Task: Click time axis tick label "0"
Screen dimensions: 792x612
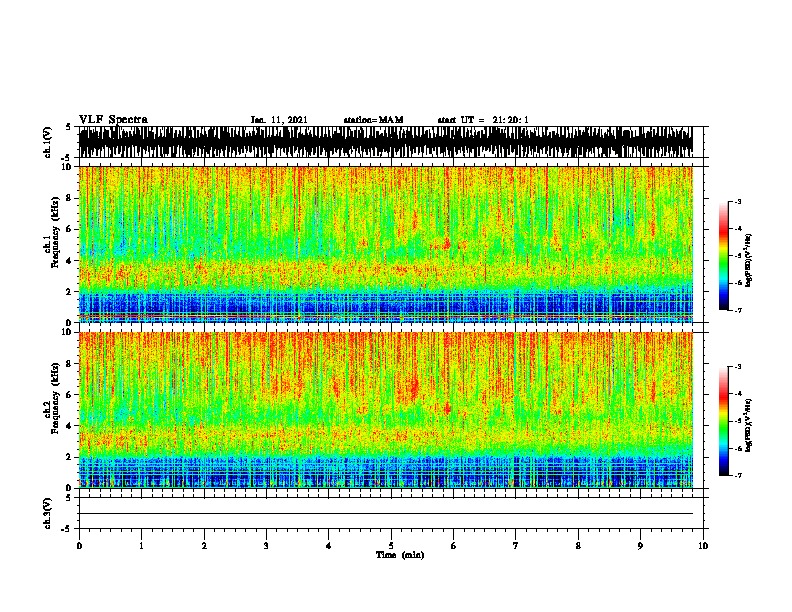Action: (x=79, y=546)
